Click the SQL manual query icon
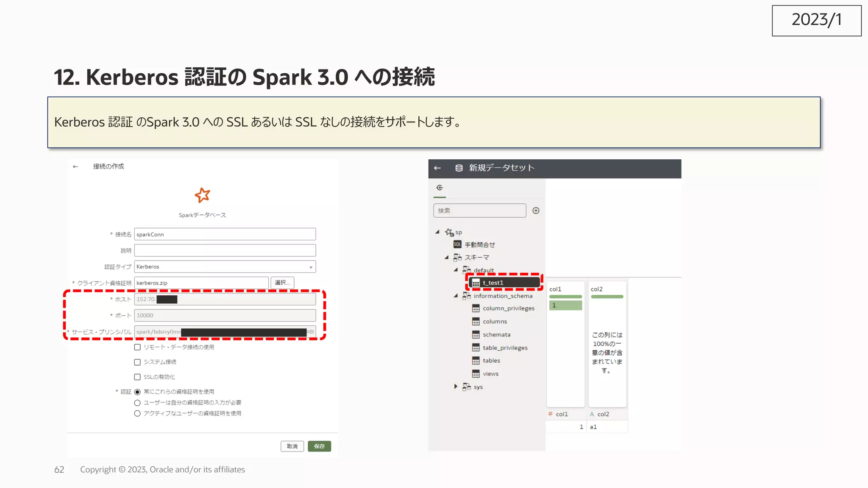 [x=457, y=244]
